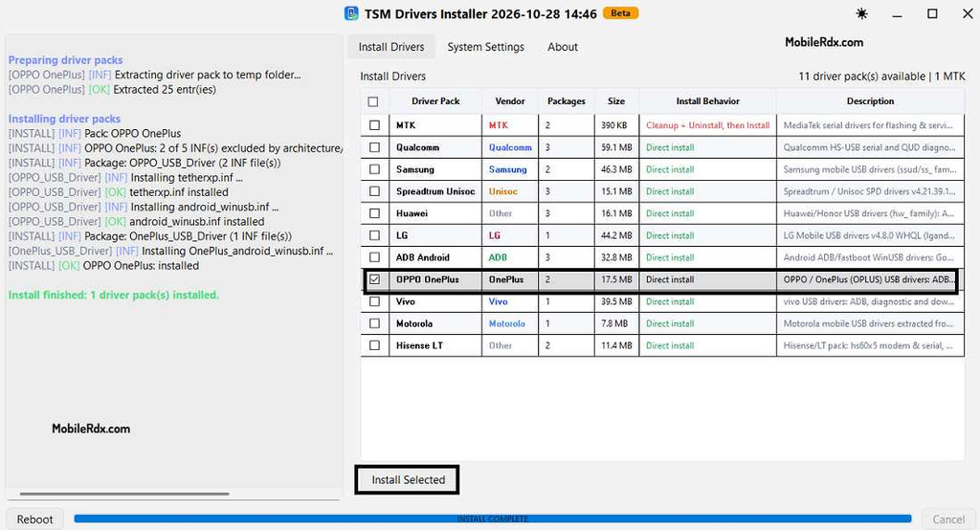Click the 'Installing driver packs' log heading
This screenshot has width=980, height=530.
point(64,119)
